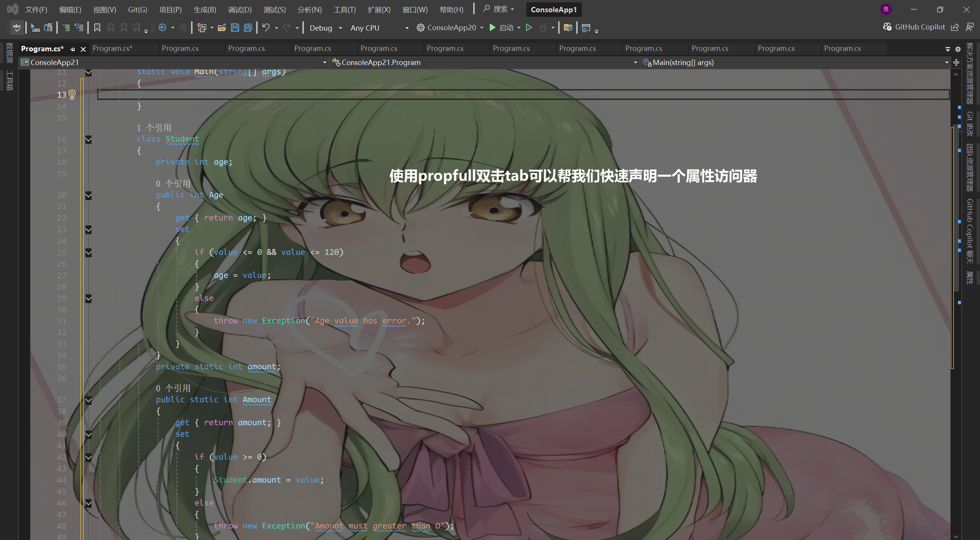Save the current Program.cs file
This screenshot has width=980, height=540.
[235, 28]
